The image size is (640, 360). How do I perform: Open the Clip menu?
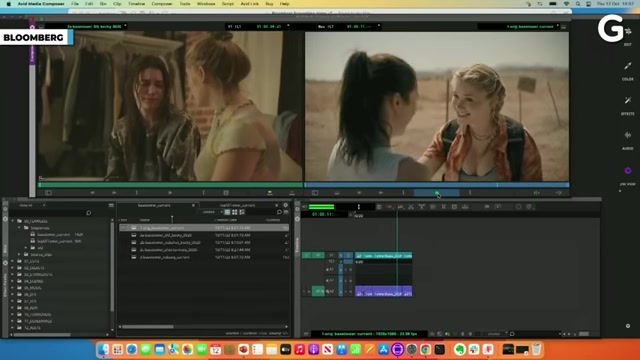[x=117, y=4]
